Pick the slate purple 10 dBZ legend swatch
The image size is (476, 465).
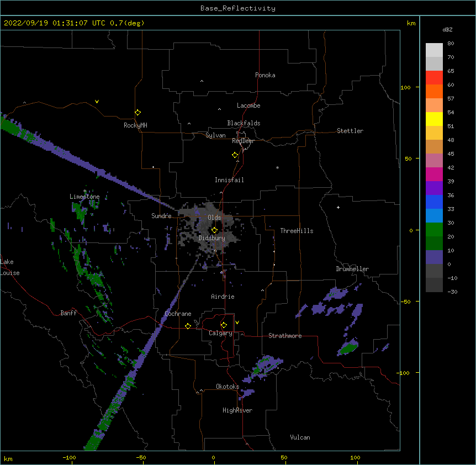[434, 257]
